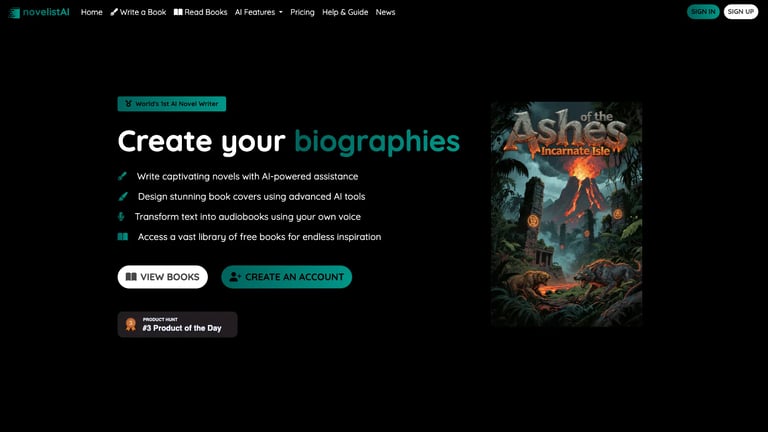Viewport: 768px width, 432px height.
Task: Open the News page
Action: 385,12
